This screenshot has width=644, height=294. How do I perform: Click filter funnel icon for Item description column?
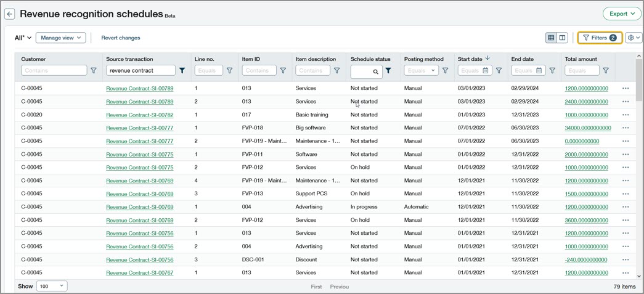[x=336, y=71]
